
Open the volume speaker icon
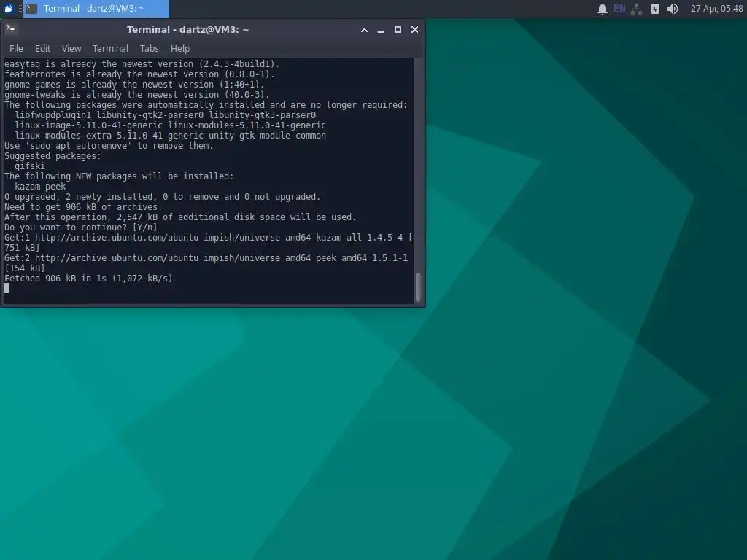click(x=672, y=9)
